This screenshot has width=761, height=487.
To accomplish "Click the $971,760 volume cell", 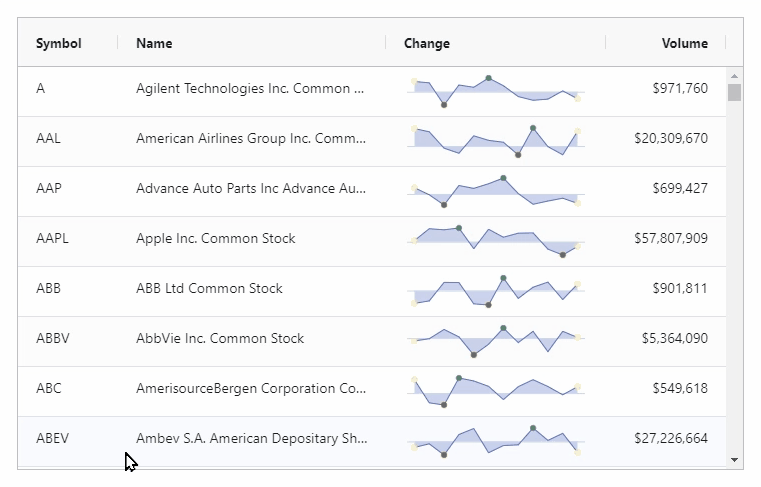I will click(x=680, y=89).
